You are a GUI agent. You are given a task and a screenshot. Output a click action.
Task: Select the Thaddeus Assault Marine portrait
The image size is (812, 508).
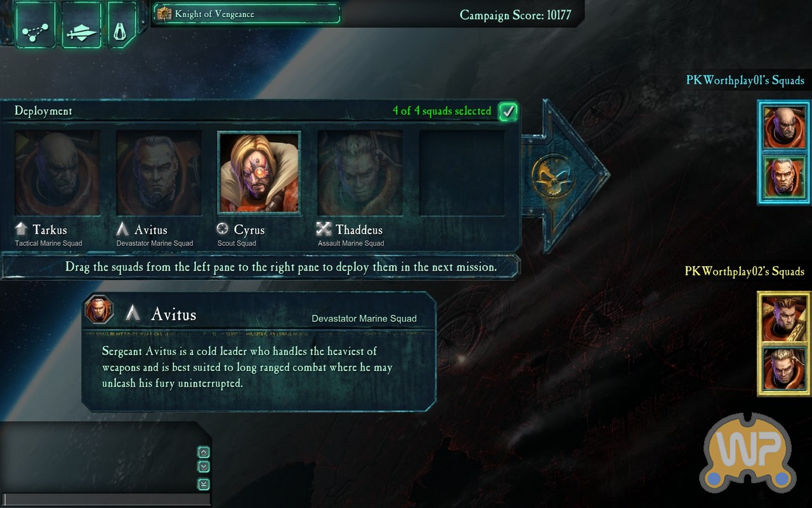(x=360, y=173)
